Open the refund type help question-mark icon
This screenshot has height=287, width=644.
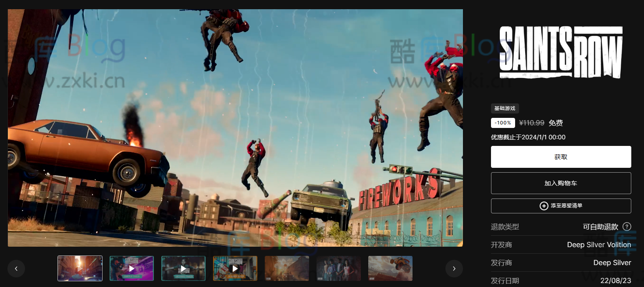(x=627, y=227)
